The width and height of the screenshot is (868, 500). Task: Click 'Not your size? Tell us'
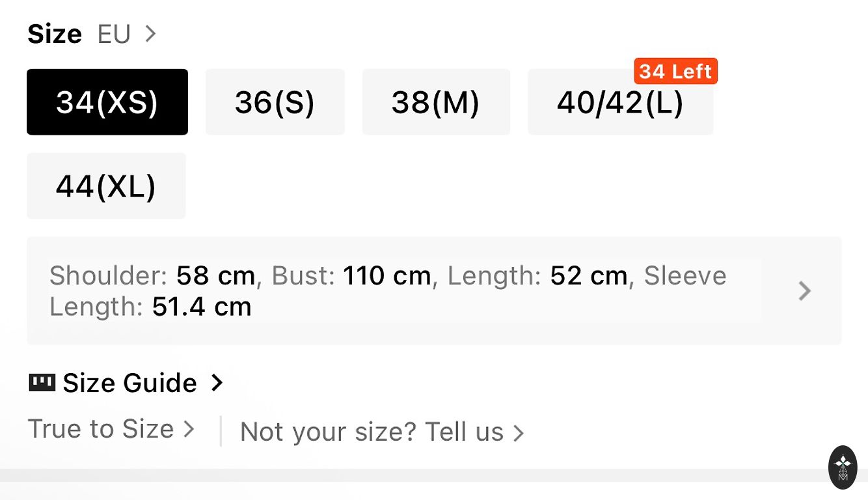[372, 432]
